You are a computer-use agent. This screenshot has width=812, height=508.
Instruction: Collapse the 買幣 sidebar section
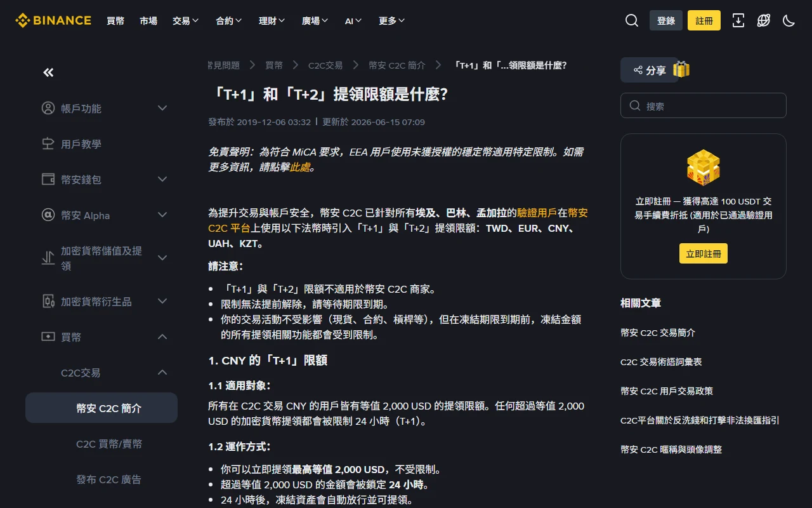tap(162, 337)
